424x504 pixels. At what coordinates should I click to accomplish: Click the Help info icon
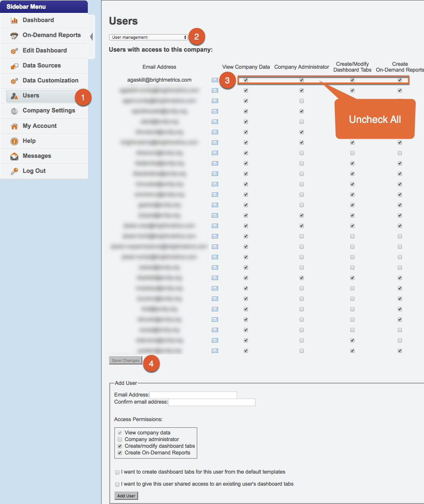(x=14, y=141)
